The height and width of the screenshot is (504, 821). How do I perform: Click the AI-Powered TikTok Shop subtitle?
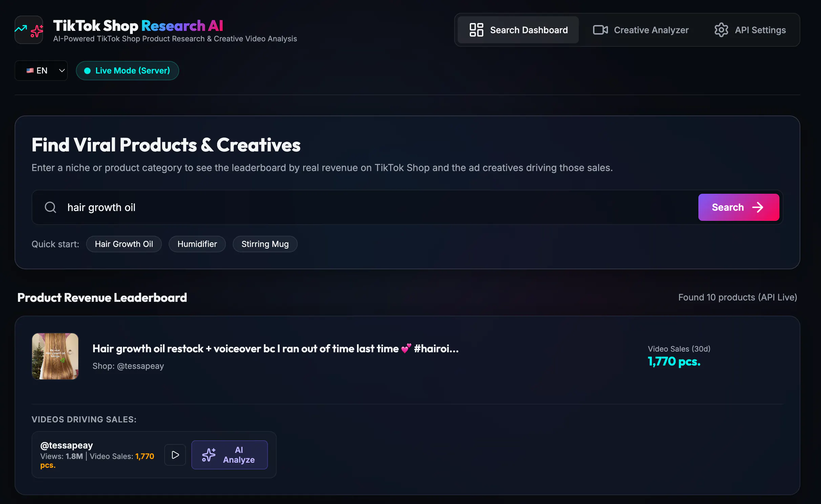(175, 39)
